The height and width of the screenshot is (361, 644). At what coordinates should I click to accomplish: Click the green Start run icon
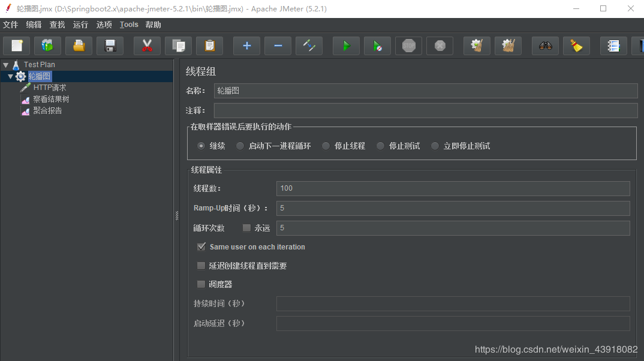click(x=346, y=46)
